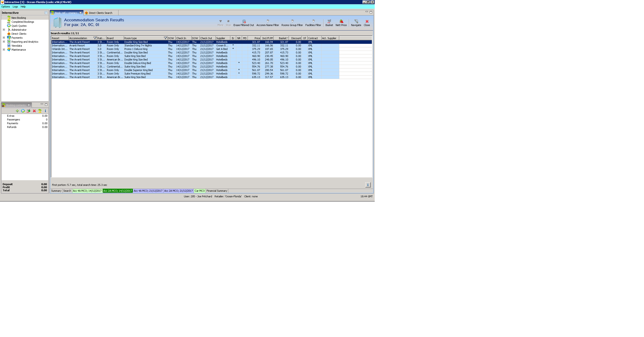The image size is (644, 337).
Task: Open the Accomm Name Filter
Action: pos(267,22)
